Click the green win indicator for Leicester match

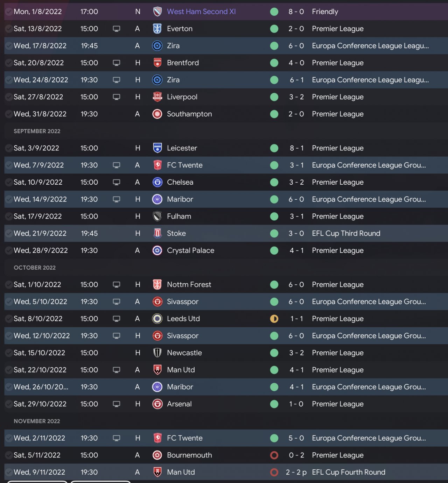click(x=274, y=148)
